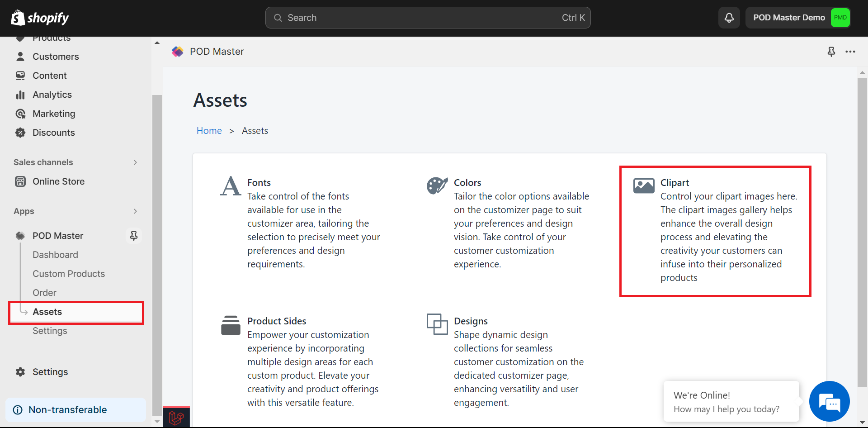
Task: Click the Colors palette icon
Action: point(437,185)
